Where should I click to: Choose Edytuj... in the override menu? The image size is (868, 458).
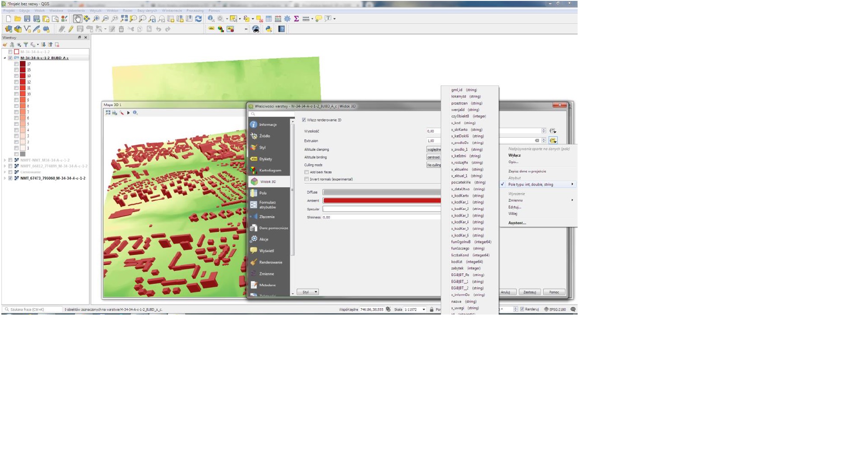pyautogui.click(x=514, y=207)
